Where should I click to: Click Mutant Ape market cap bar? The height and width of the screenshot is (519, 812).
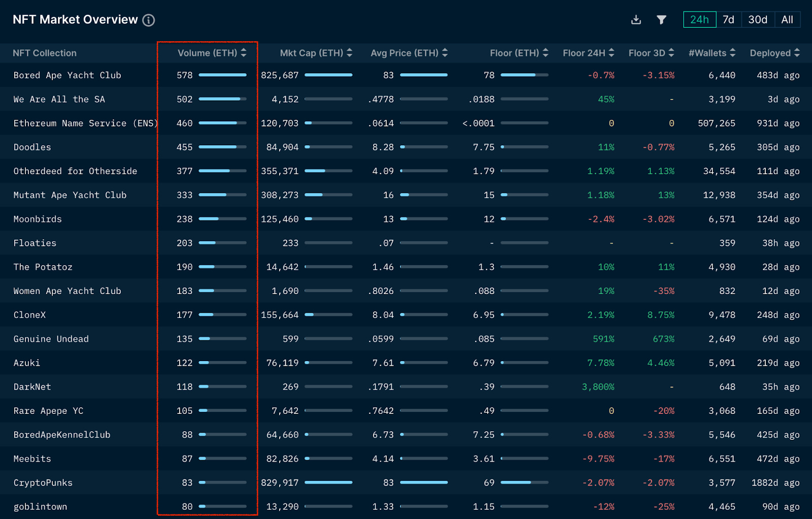tap(328, 195)
